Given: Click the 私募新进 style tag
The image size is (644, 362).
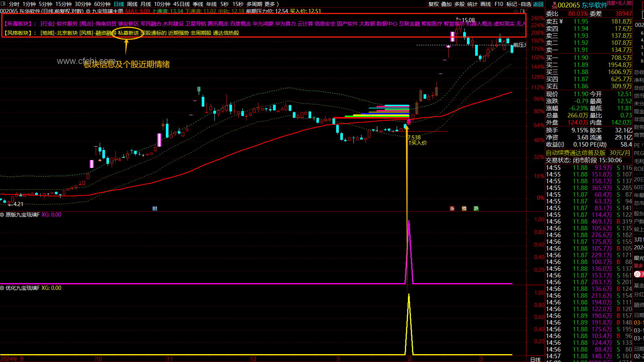Looking at the screenshot, I should click(x=129, y=33).
